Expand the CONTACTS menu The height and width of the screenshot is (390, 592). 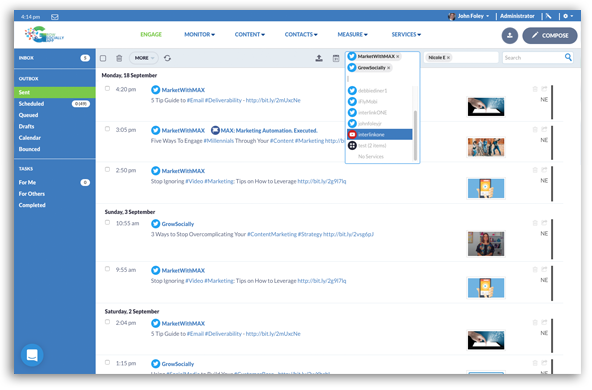[301, 34]
